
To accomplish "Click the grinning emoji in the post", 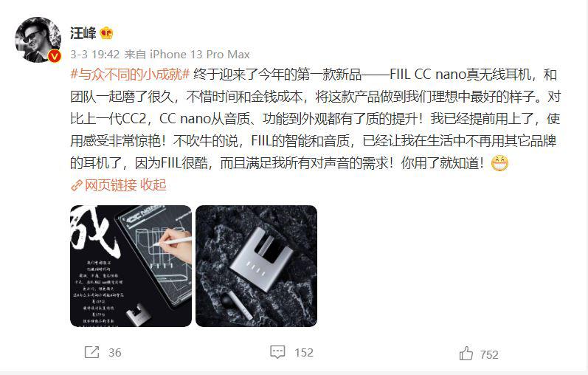I will (499, 163).
